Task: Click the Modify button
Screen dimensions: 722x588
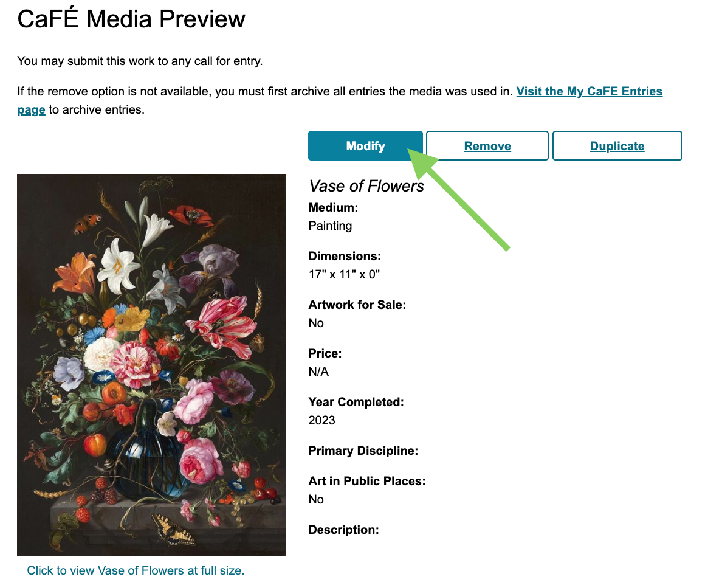Action: (365, 146)
